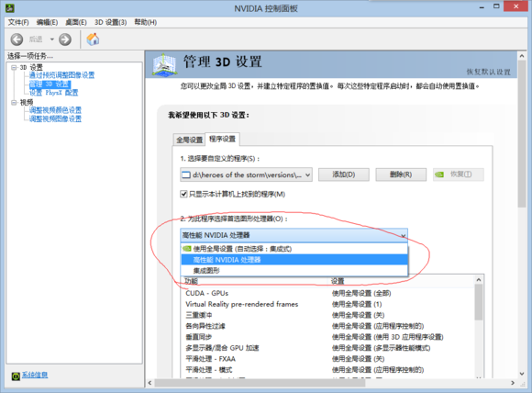The height and width of the screenshot is (393, 532).
Task: Open the program selection dropdown arrow
Action: click(307, 175)
